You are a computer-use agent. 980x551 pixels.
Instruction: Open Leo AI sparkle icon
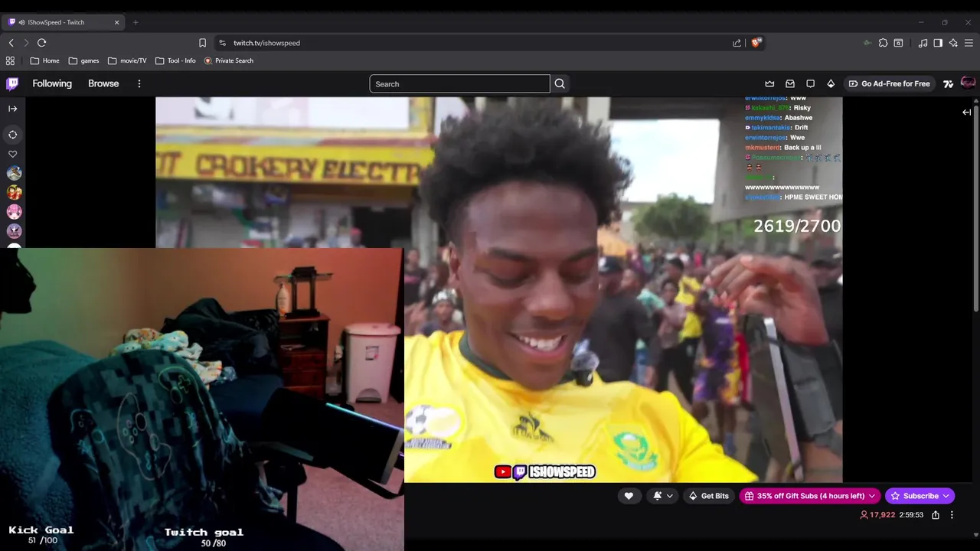pos(953,43)
